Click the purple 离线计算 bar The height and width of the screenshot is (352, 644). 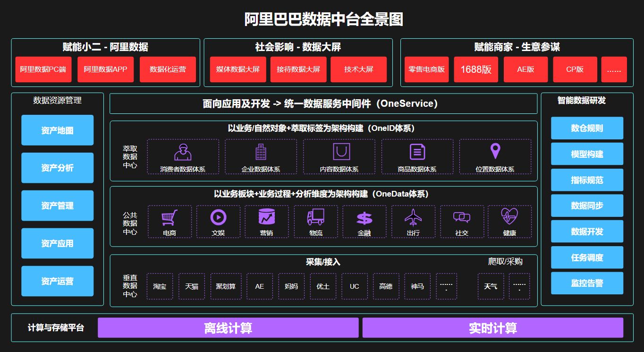tap(228, 328)
